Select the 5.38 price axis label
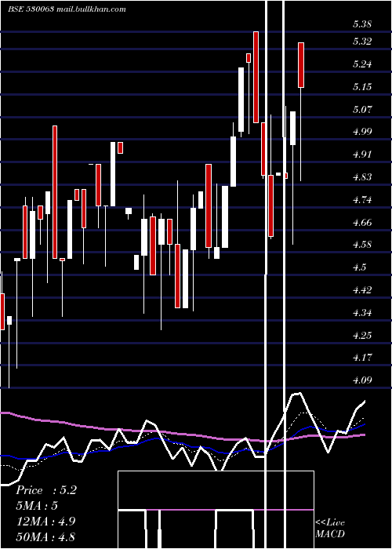Image resolution: width=392 pixels, height=549 pixels. (362, 24)
